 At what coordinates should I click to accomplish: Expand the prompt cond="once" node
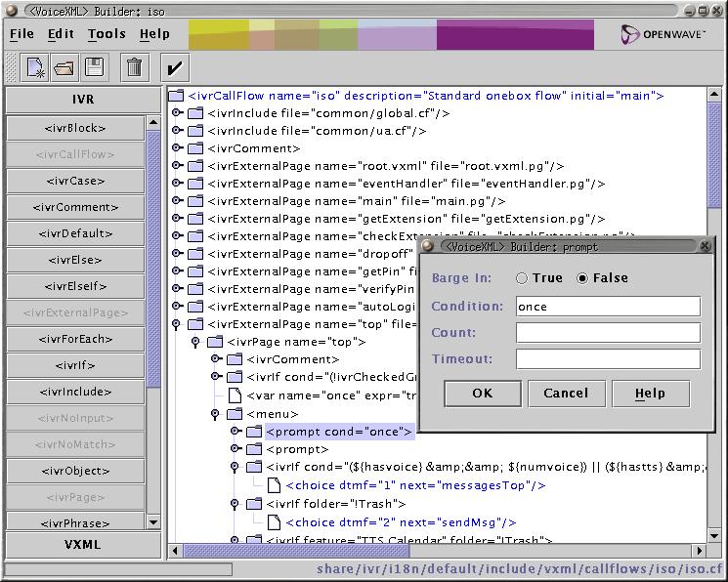pos(236,432)
